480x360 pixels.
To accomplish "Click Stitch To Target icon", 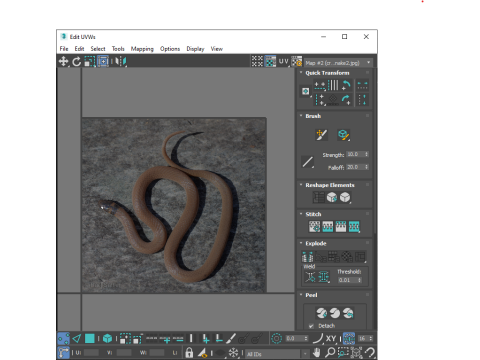I will coord(314,227).
